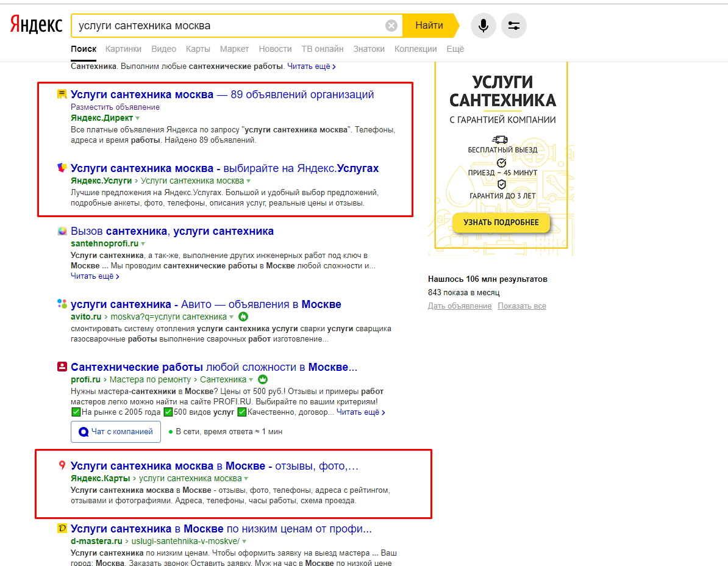
Task: Click the Avito result favicon
Action: click(x=62, y=304)
